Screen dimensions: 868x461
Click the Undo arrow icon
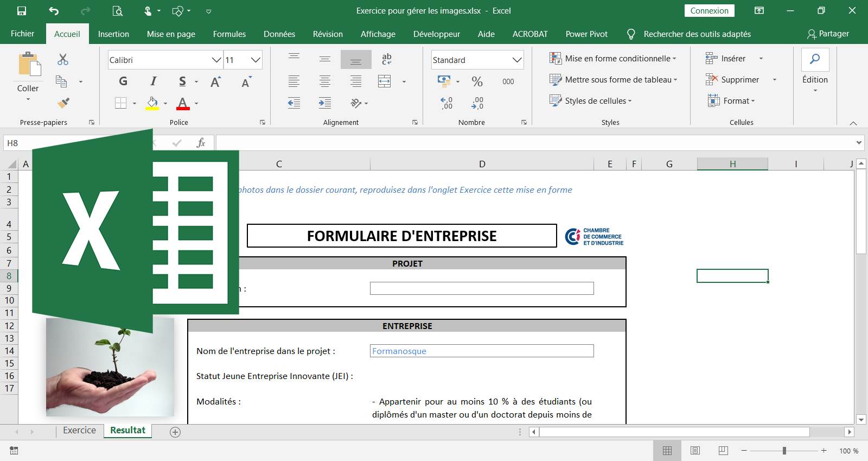pos(54,11)
